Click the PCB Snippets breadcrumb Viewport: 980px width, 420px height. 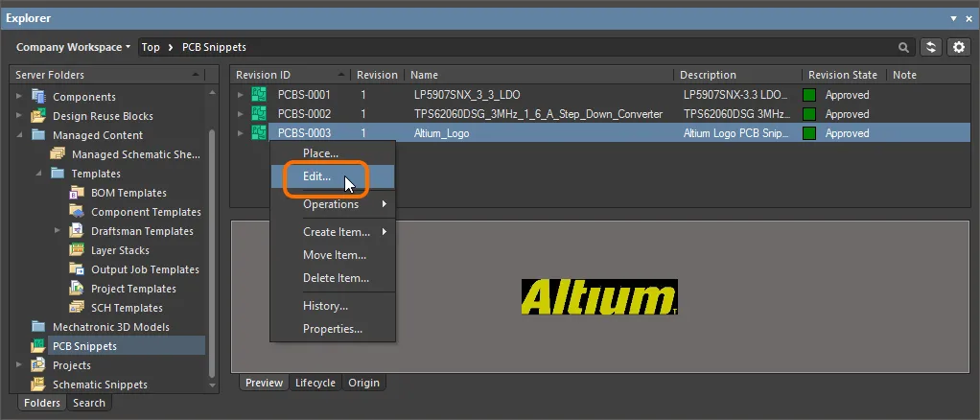pyautogui.click(x=214, y=47)
